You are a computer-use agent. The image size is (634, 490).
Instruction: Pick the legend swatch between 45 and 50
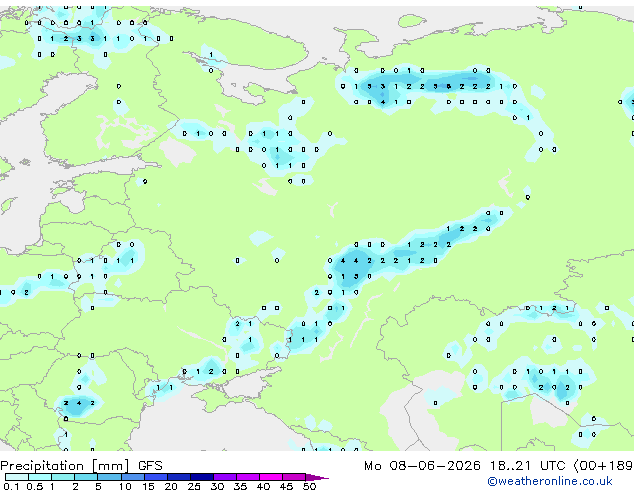pos(294,477)
